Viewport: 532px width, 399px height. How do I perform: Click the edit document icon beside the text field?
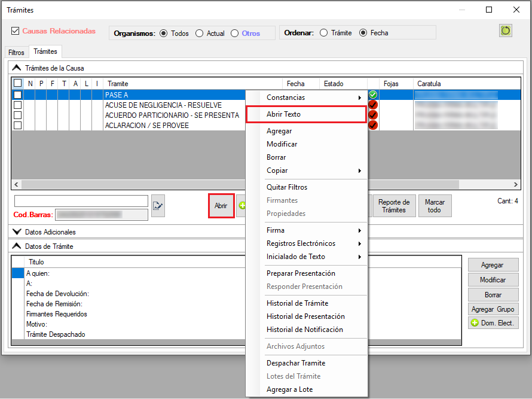(x=158, y=205)
